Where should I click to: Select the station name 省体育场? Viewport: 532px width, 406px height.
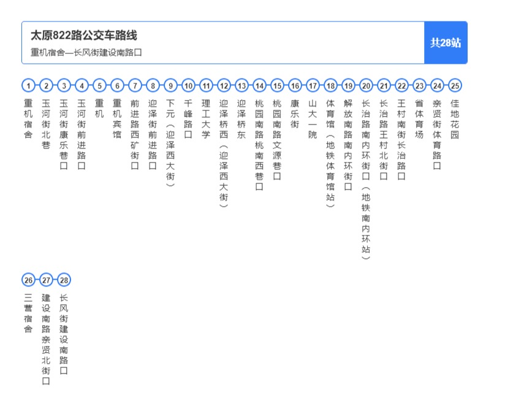(419, 118)
